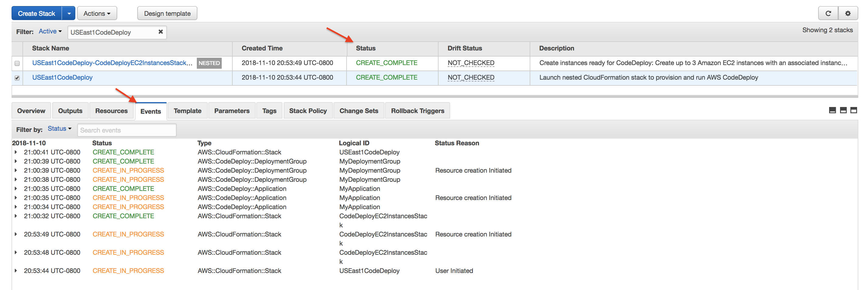Refresh the stack list

click(x=828, y=13)
